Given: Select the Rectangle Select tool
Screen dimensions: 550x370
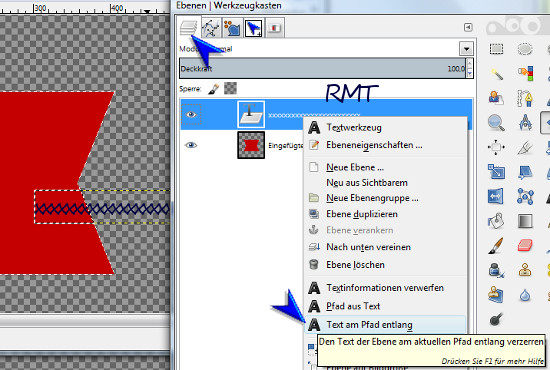Looking at the screenshot, I should [496, 49].
